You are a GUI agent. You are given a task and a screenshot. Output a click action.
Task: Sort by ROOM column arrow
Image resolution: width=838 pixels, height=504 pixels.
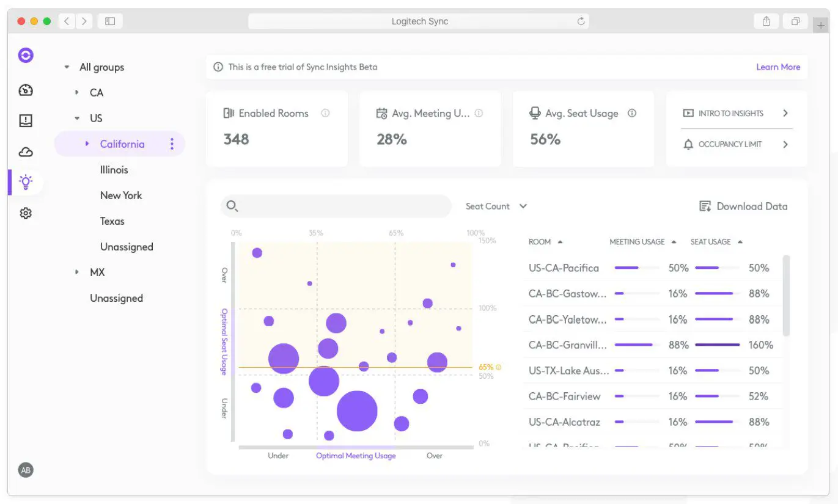point(561,242)
